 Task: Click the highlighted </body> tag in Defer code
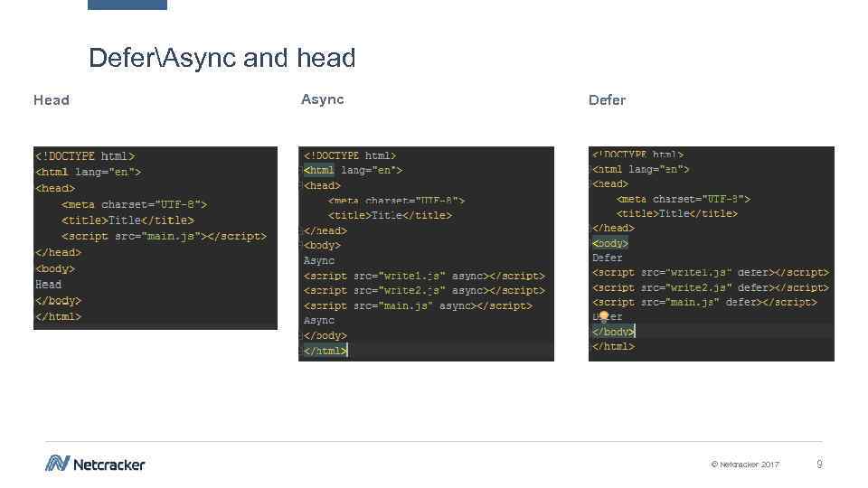[613, 332]
